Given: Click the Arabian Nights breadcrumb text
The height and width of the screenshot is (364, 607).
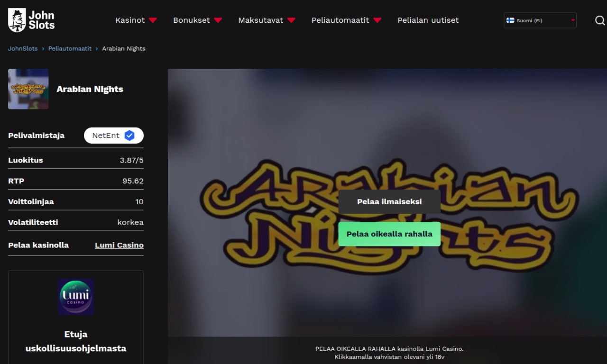Looking at the screenshot, I should point(124,48).
